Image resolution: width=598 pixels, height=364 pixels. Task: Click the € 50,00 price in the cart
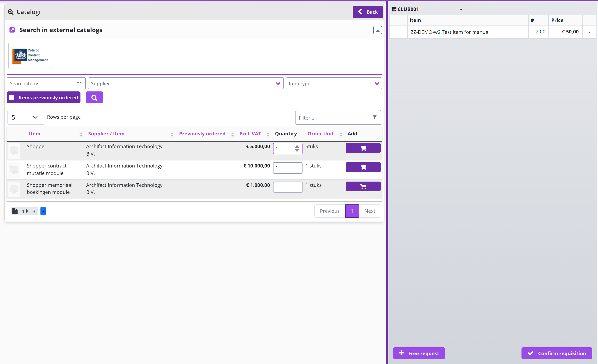click(x=570, y=32)
